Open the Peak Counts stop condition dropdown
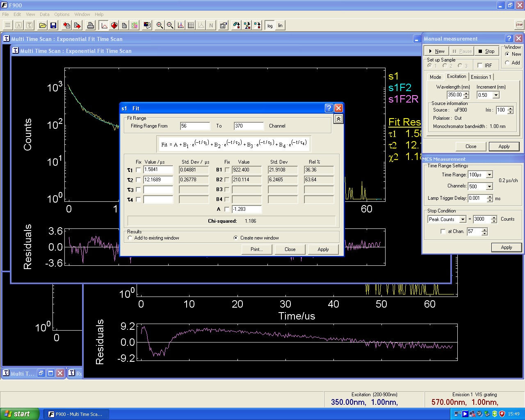This screenshot has height=420, width=525. point(463,219)
